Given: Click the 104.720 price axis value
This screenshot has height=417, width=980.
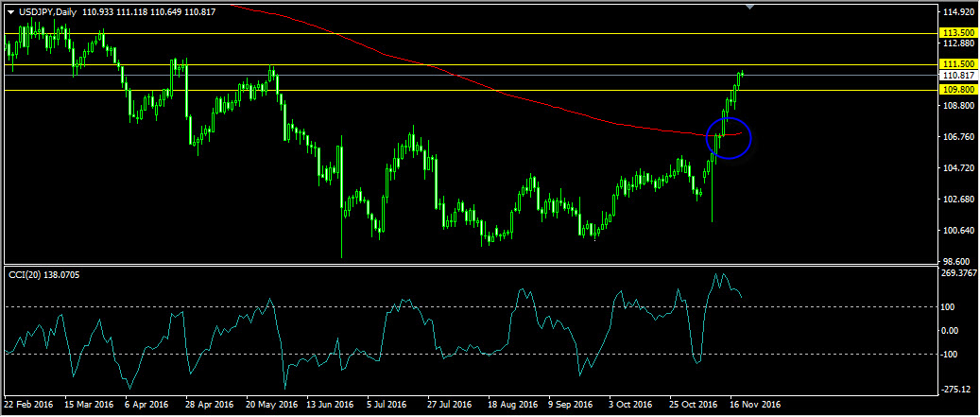Looking at the screenshot, I should click(x=960, y=168).
